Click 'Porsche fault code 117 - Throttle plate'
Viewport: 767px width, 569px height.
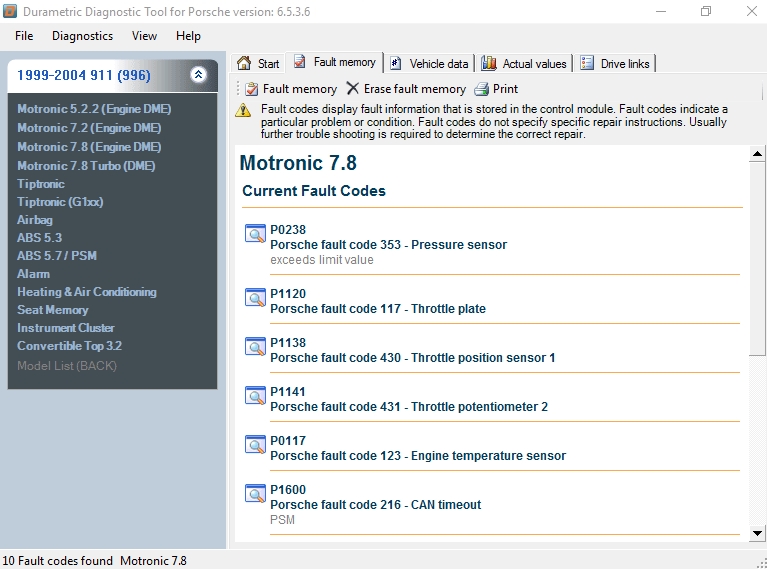pyautogui.click(x=378, y=309)
